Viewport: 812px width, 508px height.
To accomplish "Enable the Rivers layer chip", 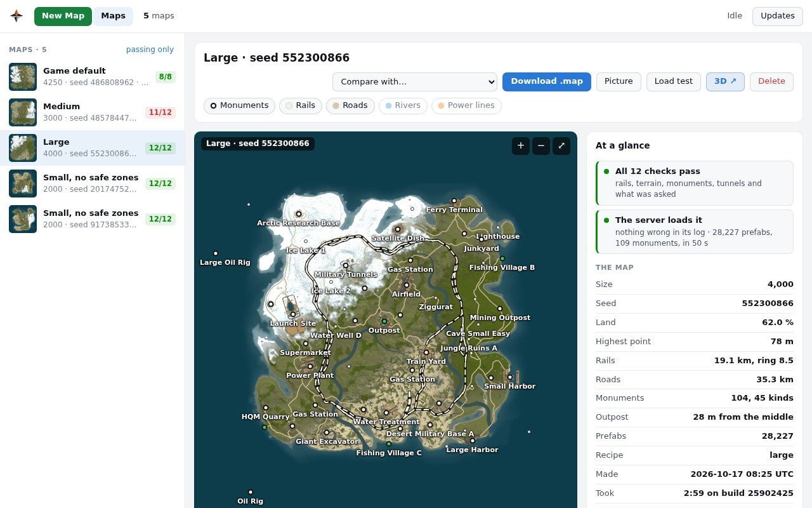I will pyautogui.click(x=403, y=105).
